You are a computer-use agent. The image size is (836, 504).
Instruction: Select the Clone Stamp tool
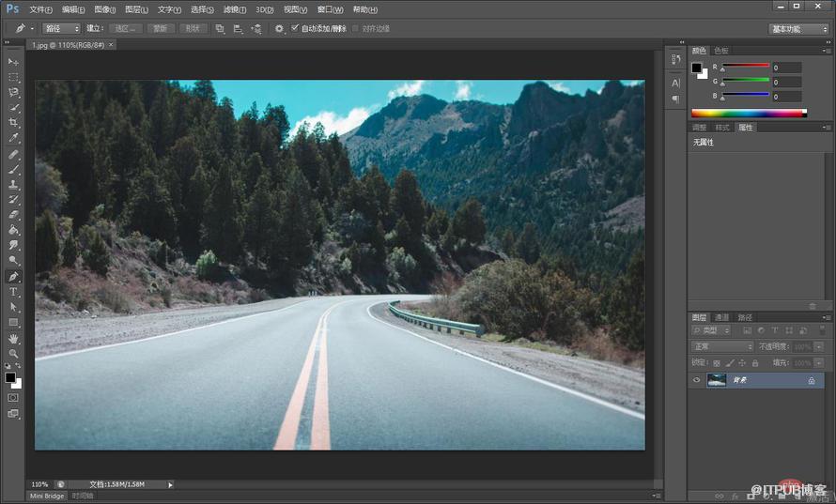pyautogui.click(x=13, y=184)
